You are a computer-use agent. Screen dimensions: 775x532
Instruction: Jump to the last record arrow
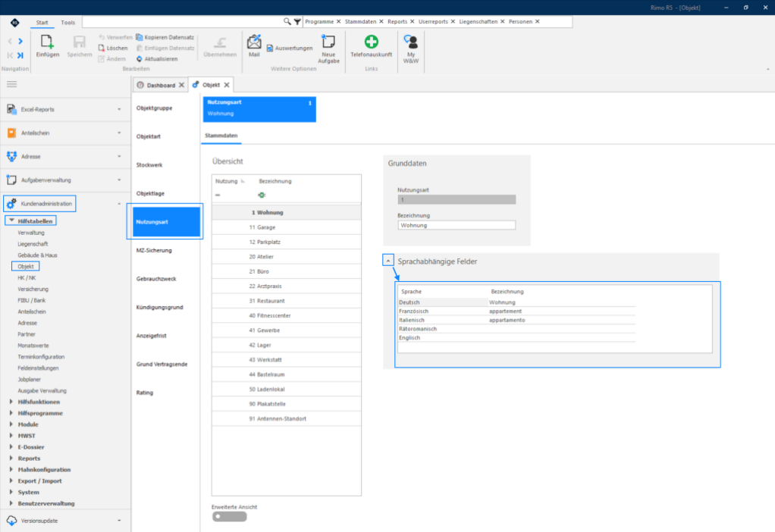[x=20, y=55]
